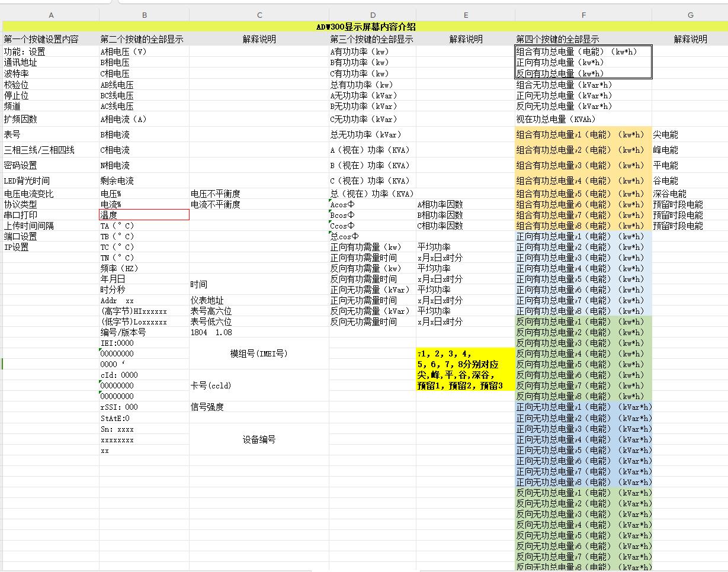Select the 仪表地址 cell

tap(259, 300)
